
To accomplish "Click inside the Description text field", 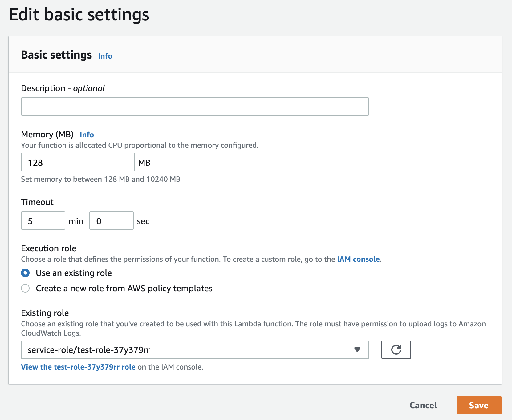I will [x=195, y=106].
